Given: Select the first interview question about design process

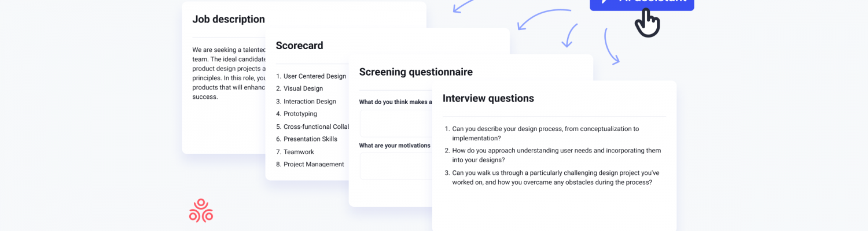Looking at the screenshot, I should tap(545, 133).
